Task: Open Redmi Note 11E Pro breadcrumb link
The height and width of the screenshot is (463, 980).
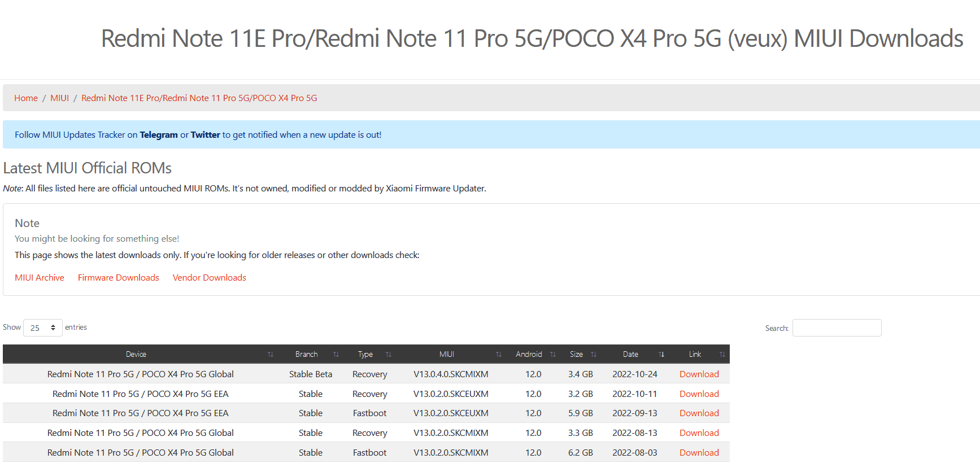Action: click(x=199, y=98)
